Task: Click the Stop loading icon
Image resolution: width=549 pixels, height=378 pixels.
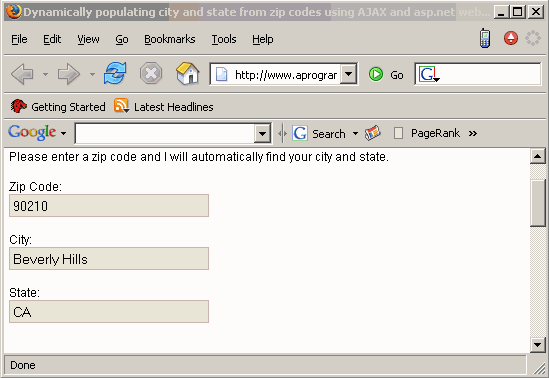Action: (x=151, y=74)
